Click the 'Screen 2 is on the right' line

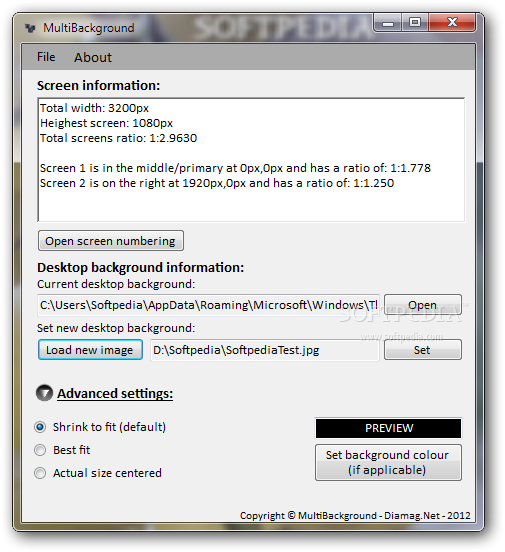[x=217, y=183]
